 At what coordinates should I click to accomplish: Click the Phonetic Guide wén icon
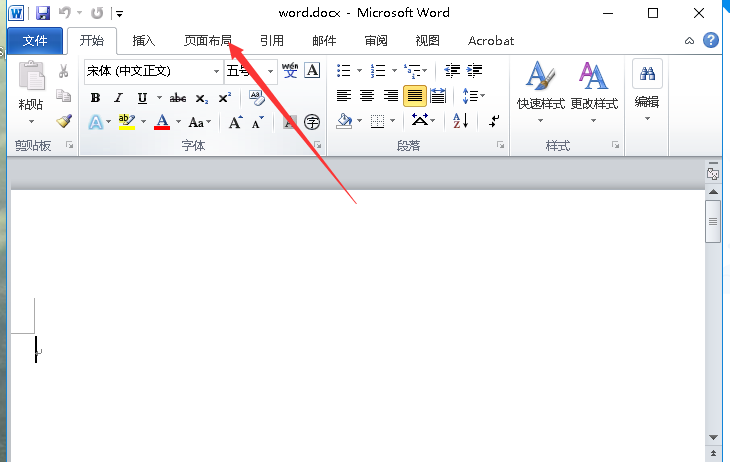[290, 70]
